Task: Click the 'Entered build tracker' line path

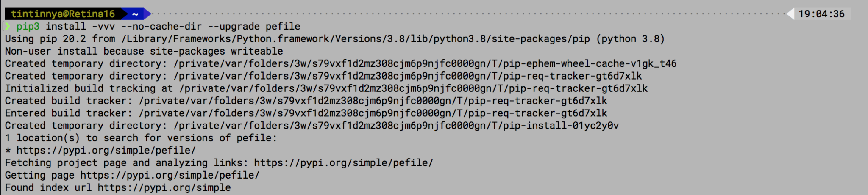Action: 373,113
